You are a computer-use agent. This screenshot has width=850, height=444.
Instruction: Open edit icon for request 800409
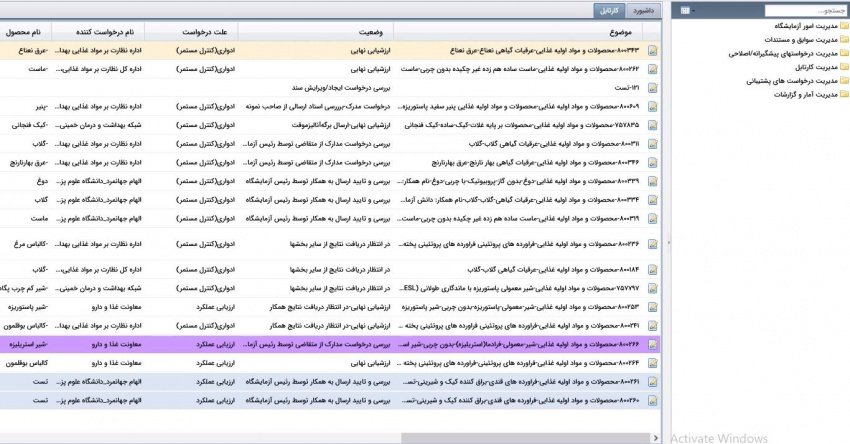pyautogui.click(x=653, y=107)
